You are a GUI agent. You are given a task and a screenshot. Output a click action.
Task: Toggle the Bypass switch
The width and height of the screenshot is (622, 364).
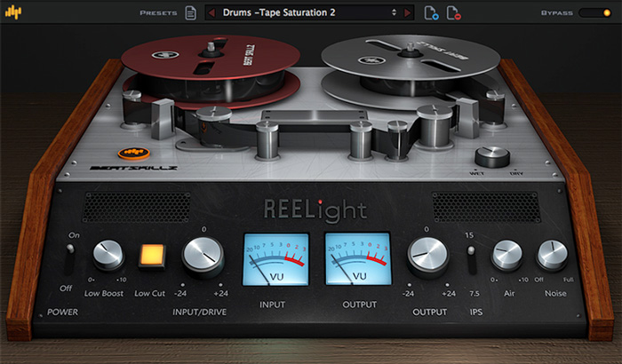595,12
